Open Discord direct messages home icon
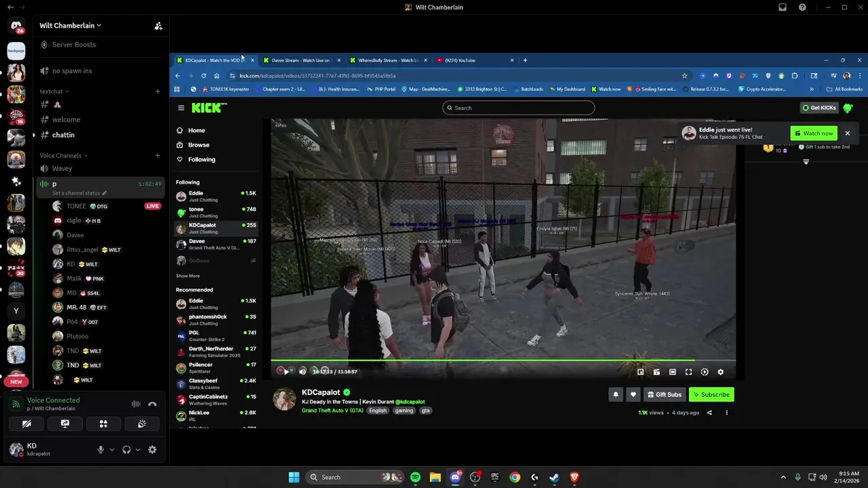The image size is (868, 488). (16, 26)
